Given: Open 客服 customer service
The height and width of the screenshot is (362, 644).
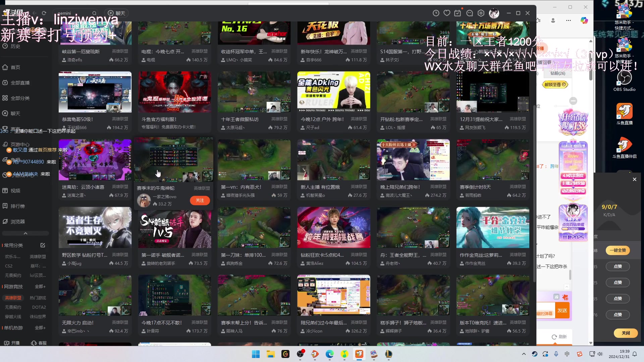Looking at the screenshot, I should click(39, 343).
